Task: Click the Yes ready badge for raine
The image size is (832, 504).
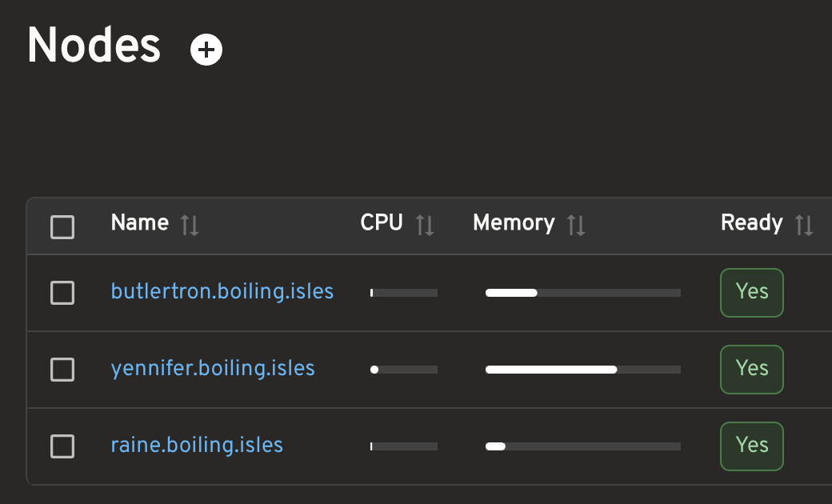Action: tap(751, 446)
